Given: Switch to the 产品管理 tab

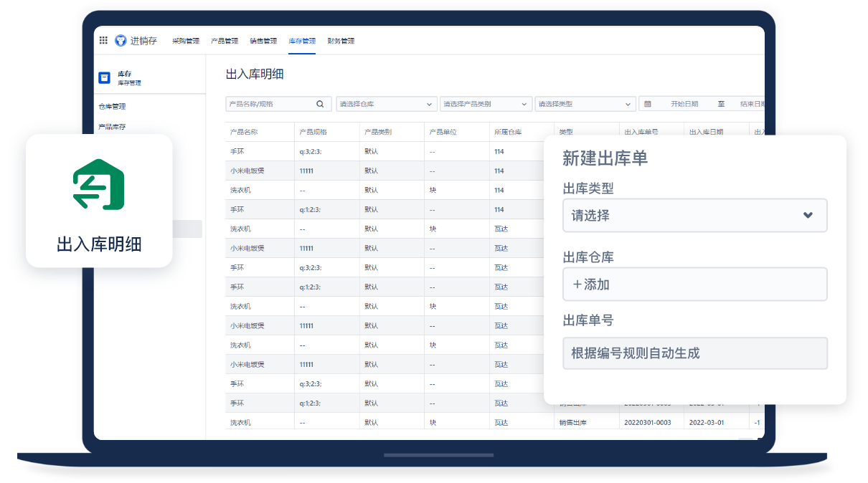Looking at the screenshot, I should [225, 41].
